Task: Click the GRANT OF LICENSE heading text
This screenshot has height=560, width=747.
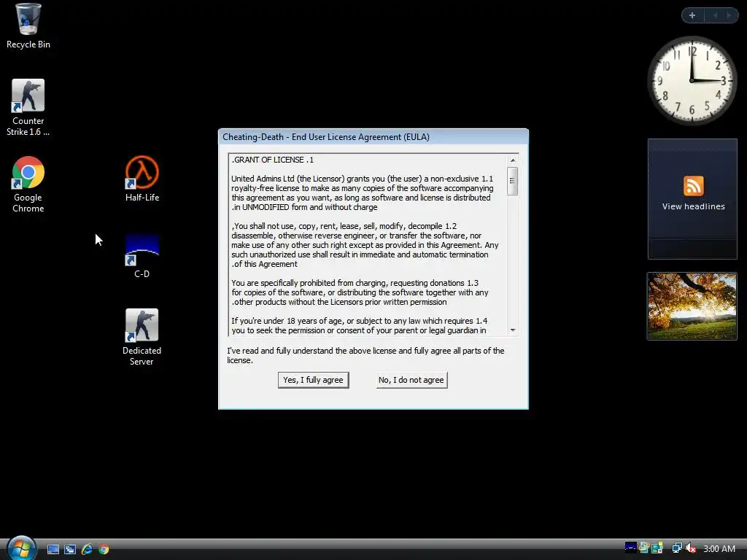Action: [x=273, y=160]
